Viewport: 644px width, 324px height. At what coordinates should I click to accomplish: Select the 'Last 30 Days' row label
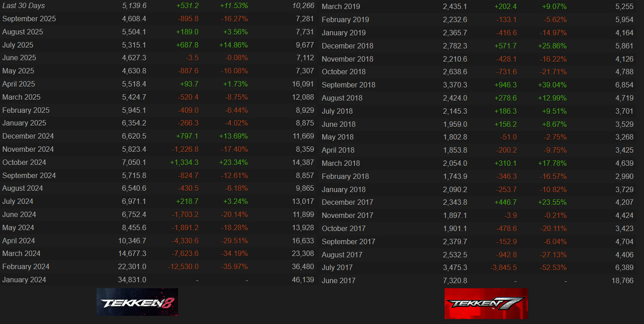click(24, 6)
